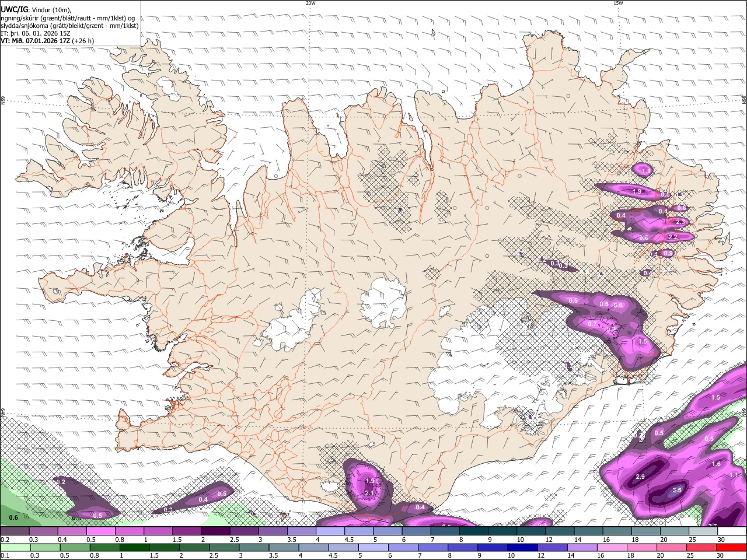Select bright red rain swatch starting at 30
Viewport: 747px width, 560px height.
[x=732, y=547]
